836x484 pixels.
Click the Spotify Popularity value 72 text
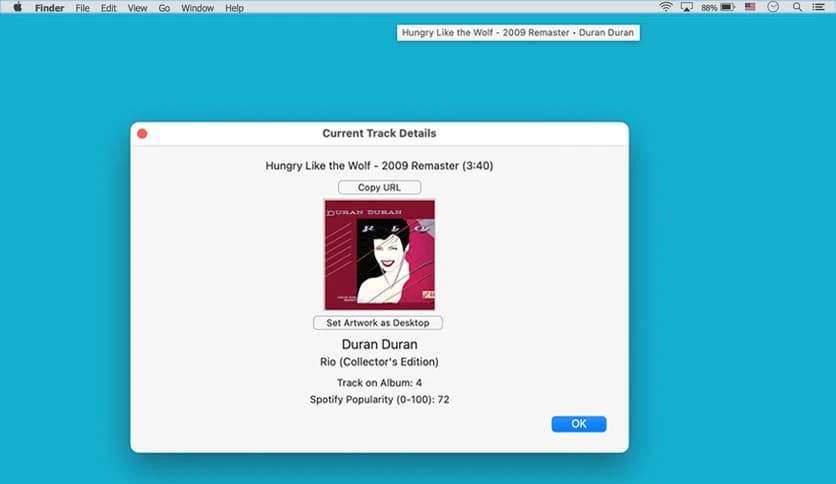(379, 400)
